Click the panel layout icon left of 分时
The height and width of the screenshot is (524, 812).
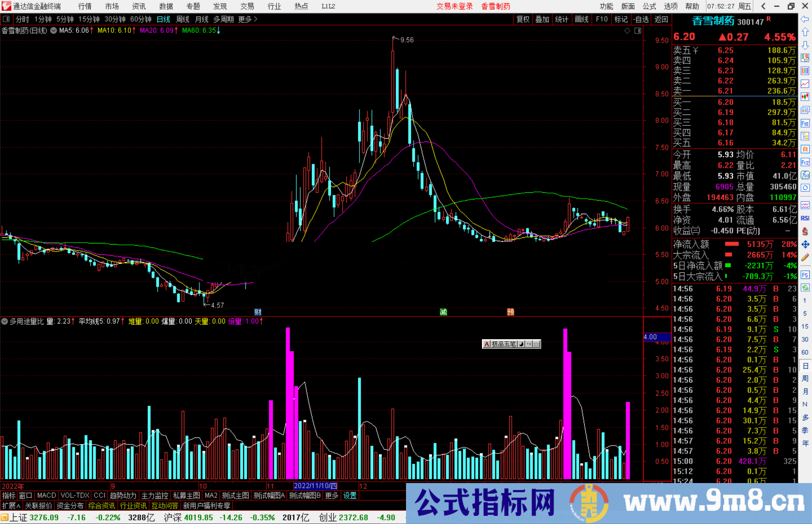click(x=6, y=19)
